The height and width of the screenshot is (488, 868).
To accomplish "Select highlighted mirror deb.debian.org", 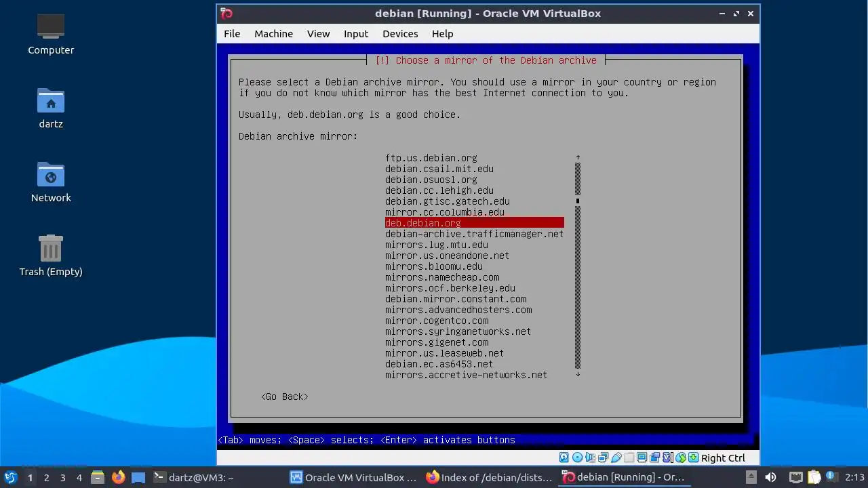I will point(474,223).
